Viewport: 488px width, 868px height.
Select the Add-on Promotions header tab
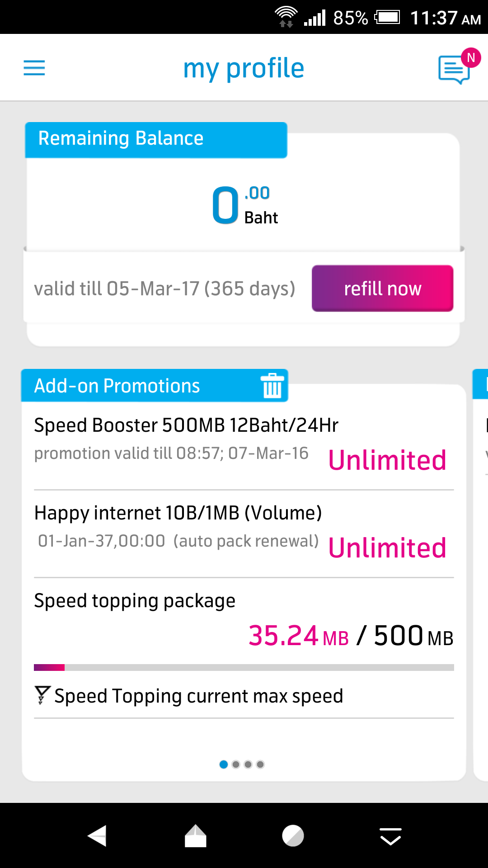tap(155, 386)
